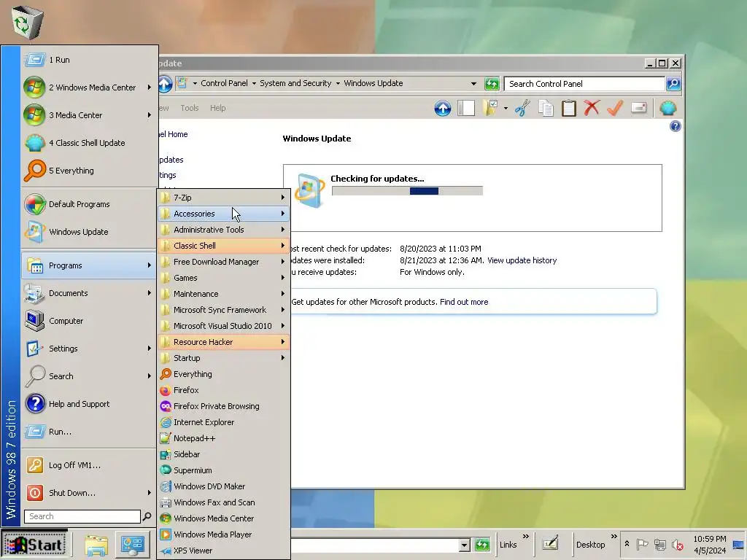
Task: Click the Copy icon in toolbar
Action: 546,108
